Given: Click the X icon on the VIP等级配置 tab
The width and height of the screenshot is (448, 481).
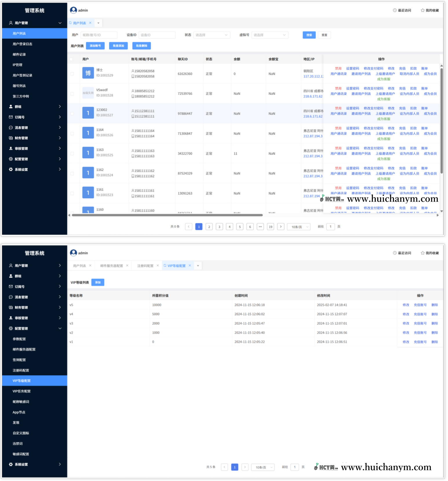Looking at the screenshot, I should [x=190, y=266].
